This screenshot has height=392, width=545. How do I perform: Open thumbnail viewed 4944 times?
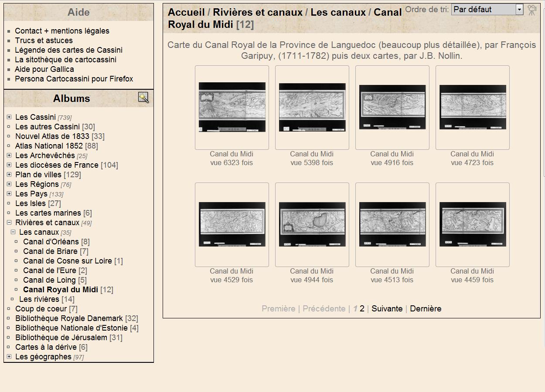pos(312,224)
